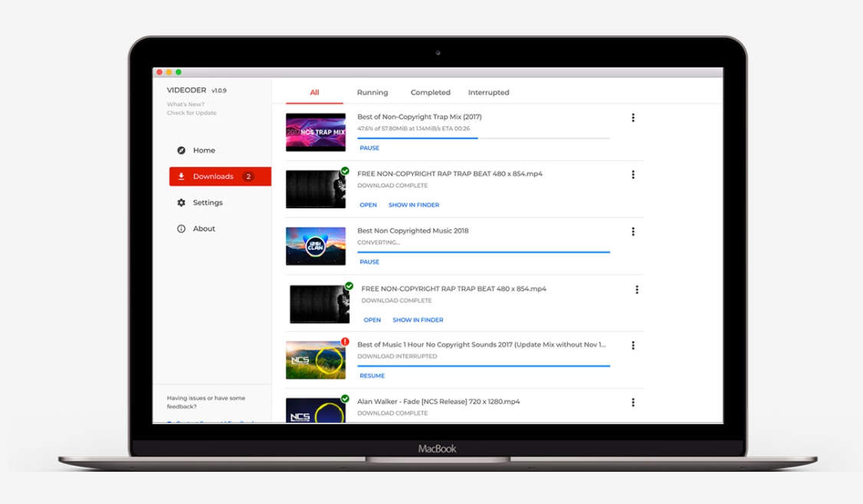Open three-dot menu for Best of Music 1 Hour
The image size is (863, 504).
click(x=633, y=345)
